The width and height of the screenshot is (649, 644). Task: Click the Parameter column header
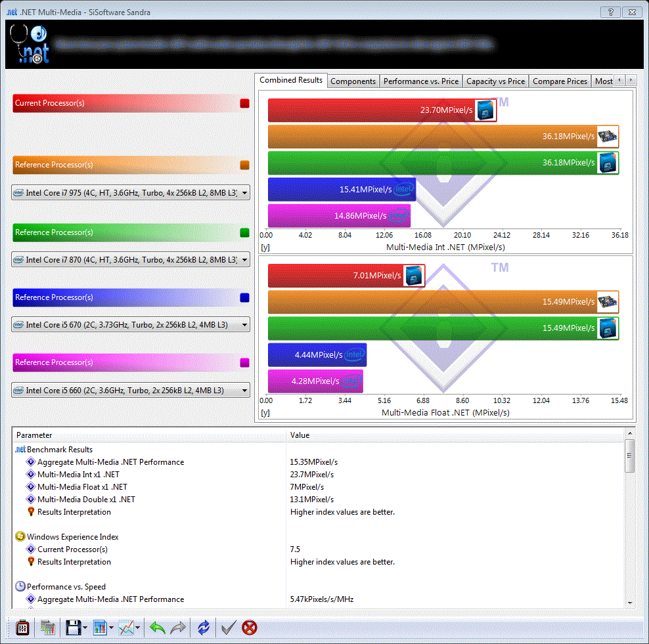(149, 435)
